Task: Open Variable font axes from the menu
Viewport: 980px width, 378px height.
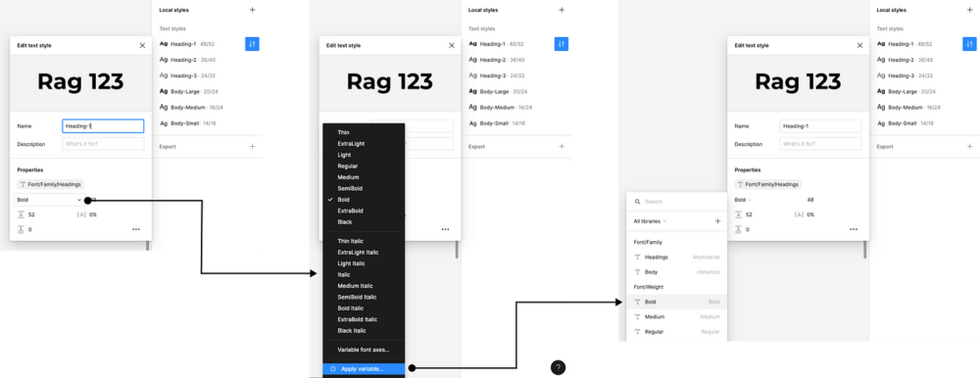Action: click(x=364, y=350)
